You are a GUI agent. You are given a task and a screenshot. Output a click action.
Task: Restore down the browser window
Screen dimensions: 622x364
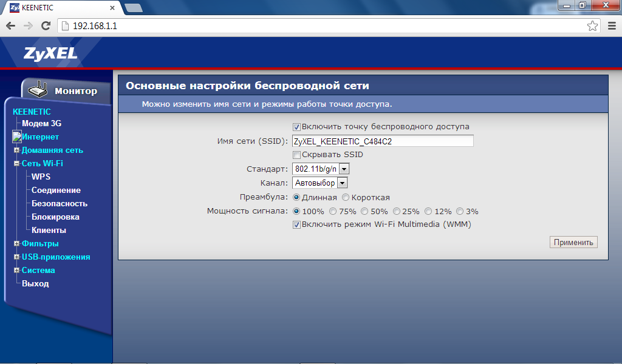tap(583, 5)
